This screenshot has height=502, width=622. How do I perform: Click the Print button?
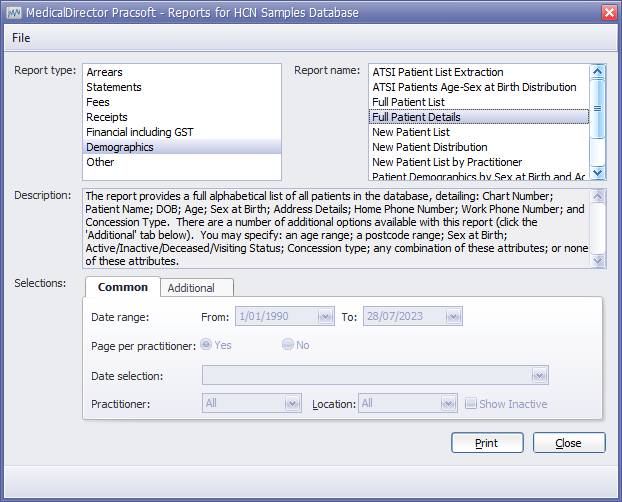[x=487, y=442]
